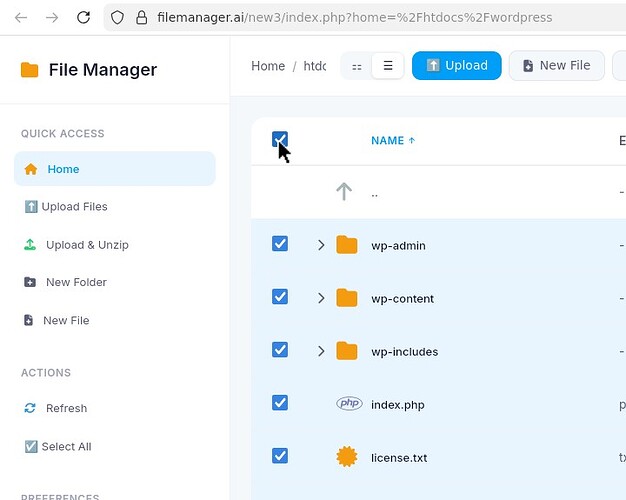
Task: Reload the page with browser refresh icon
Action: (84, 17)
